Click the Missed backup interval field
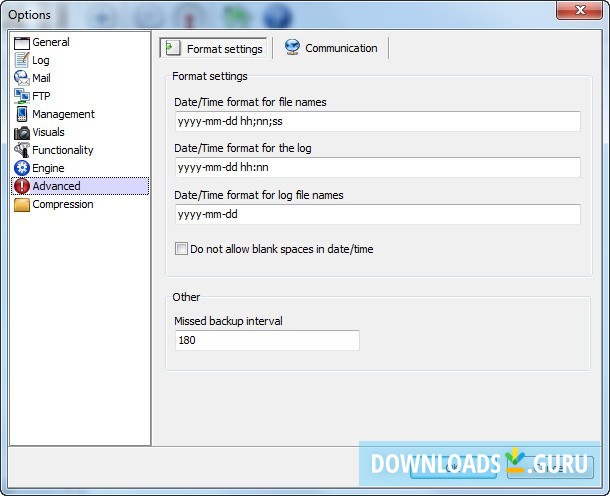 click(x=267, y=340)
